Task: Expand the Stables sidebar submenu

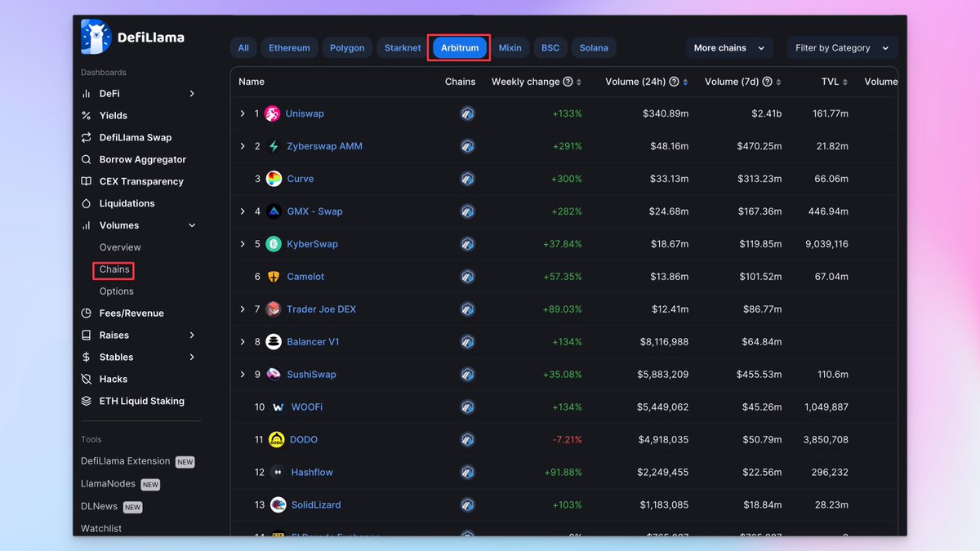Action: coord(192,358)
